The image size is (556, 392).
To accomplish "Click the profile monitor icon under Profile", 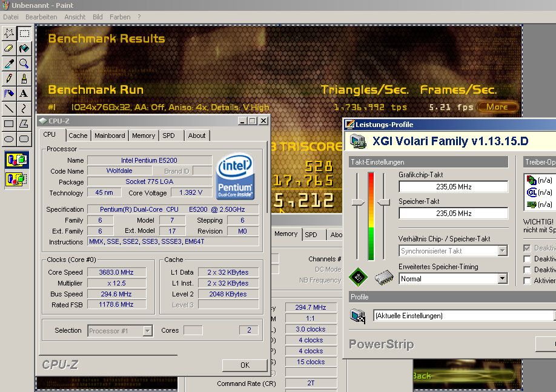I will pyautogui.click(x=358, y=316).
